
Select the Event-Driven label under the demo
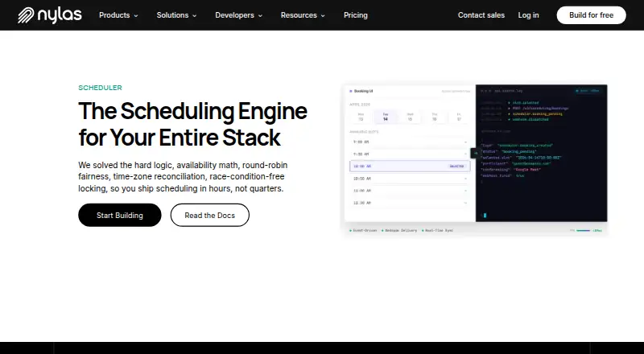(x=363, y=231)
